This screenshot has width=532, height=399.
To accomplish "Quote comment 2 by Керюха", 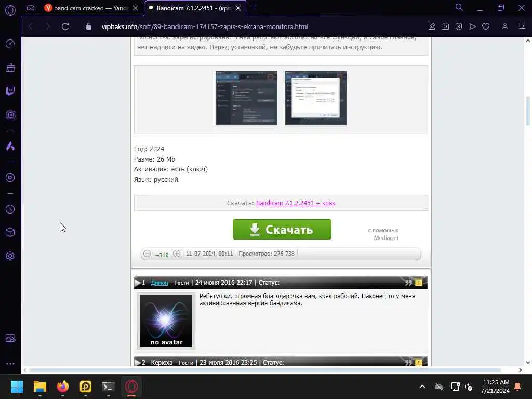I will point(408,362).
